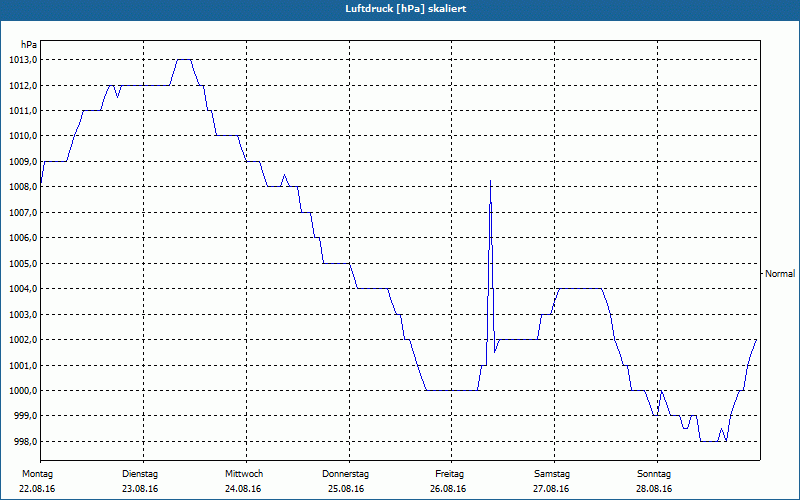Click the pressure spike peak on Freitag
Image resolution: width=800 pixels, height=500 pixels.
tap(490, 181)
